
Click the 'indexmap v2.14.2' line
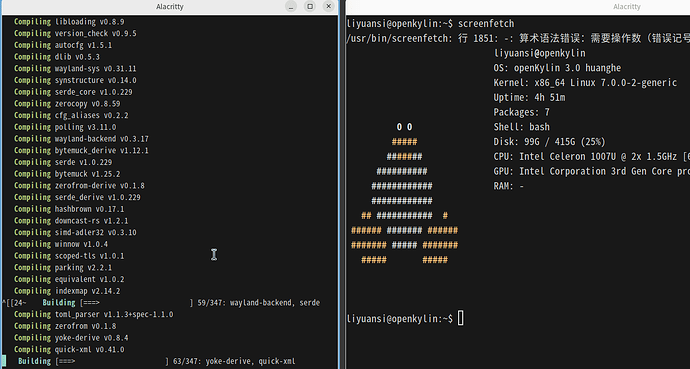click(67, 291)
